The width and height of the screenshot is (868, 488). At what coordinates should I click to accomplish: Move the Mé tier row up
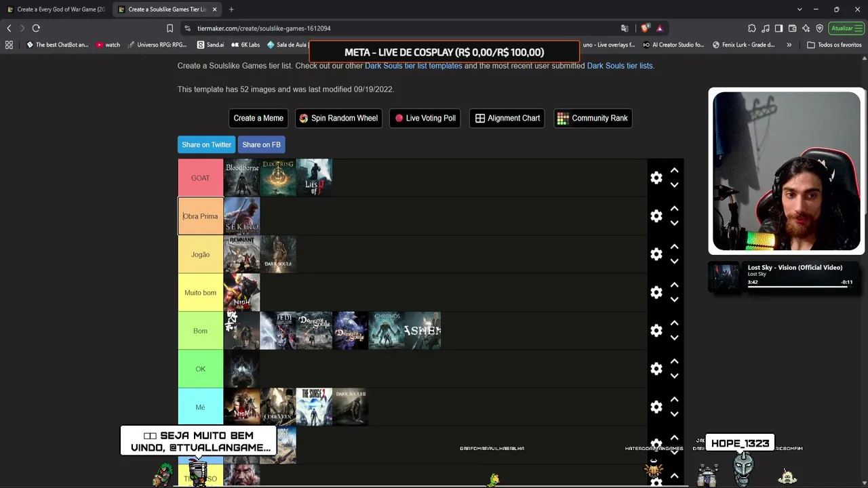tap(674, 400)
